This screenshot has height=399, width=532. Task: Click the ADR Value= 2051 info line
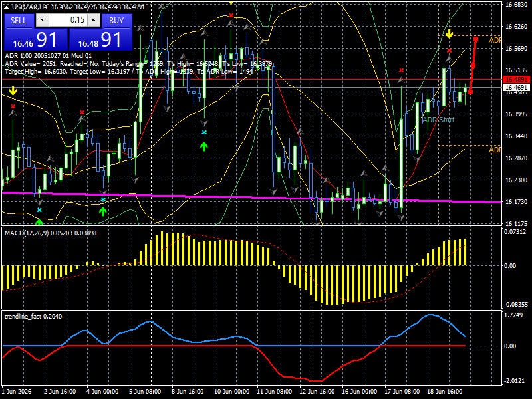138,64
